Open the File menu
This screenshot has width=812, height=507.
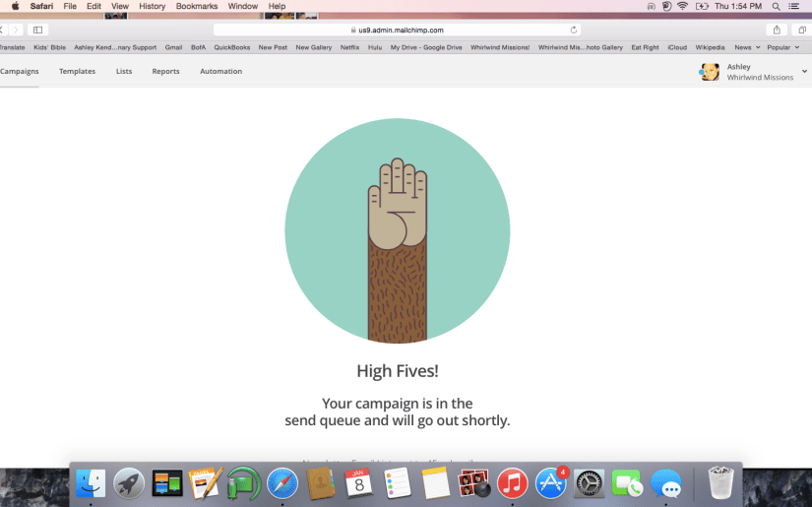(x=70, y=6)
